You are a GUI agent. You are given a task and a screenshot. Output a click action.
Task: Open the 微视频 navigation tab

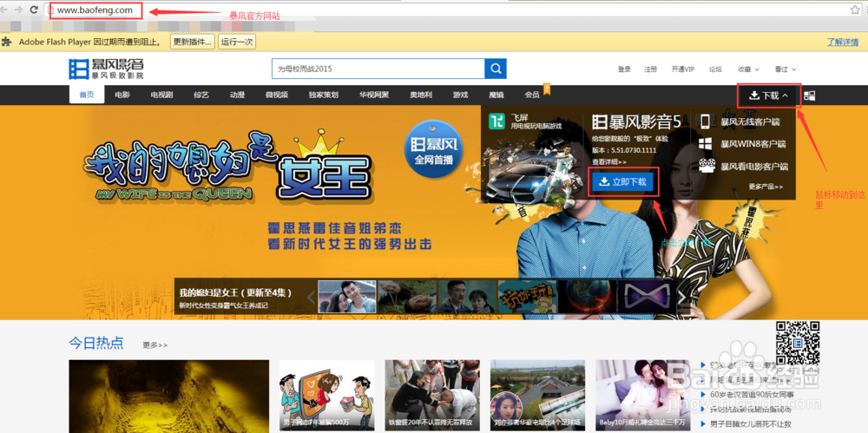(277, 95)
